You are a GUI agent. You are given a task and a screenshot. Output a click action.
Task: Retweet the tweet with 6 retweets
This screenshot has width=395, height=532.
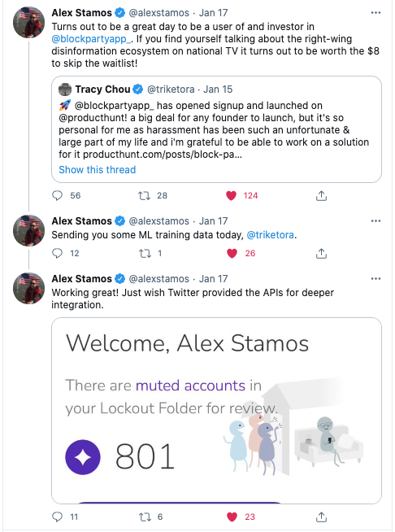(x=145, y=517)
